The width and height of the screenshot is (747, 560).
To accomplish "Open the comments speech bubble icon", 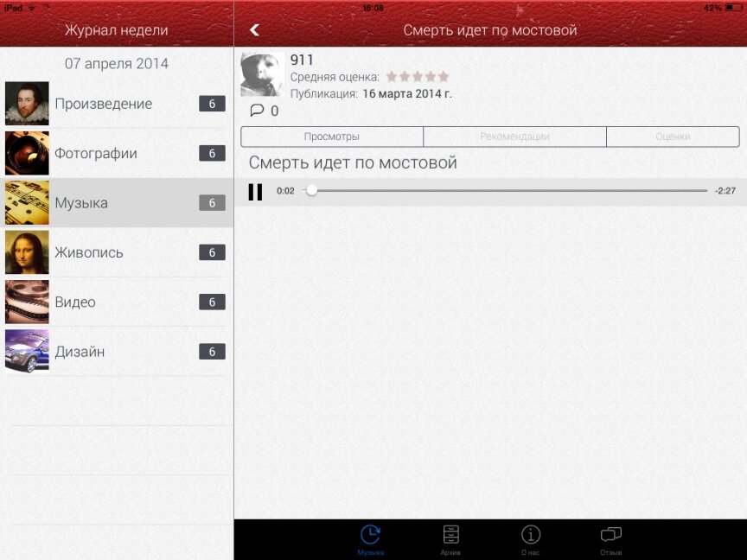I will (257, 111).
